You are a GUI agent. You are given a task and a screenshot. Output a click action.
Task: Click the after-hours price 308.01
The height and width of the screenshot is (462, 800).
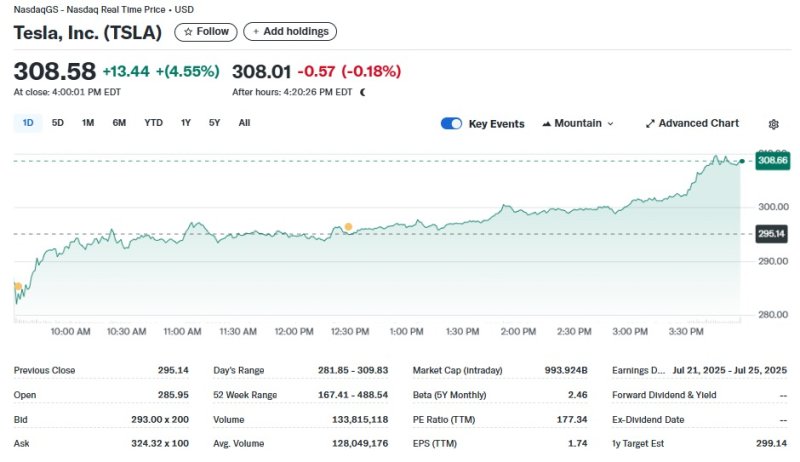click(x=261, y=71)
